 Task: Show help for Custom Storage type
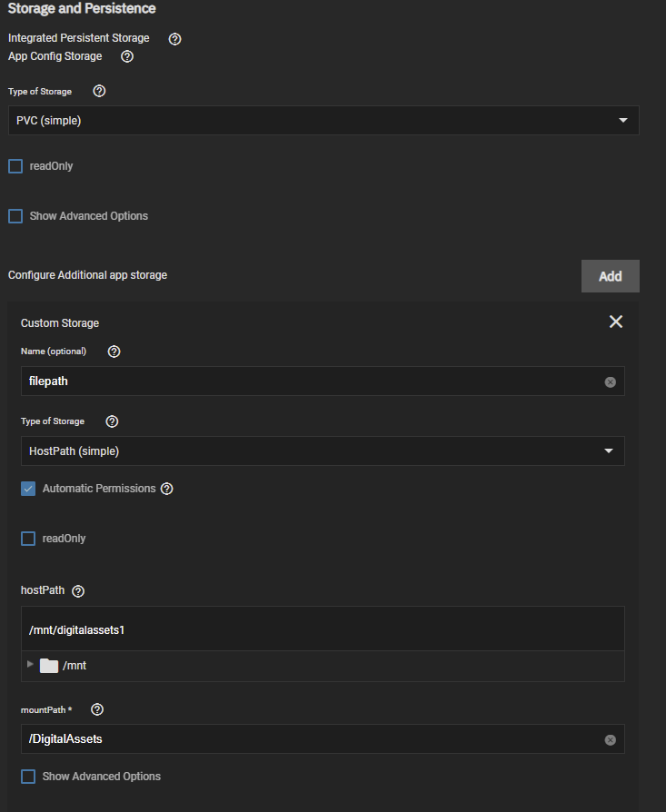[112, 421]
